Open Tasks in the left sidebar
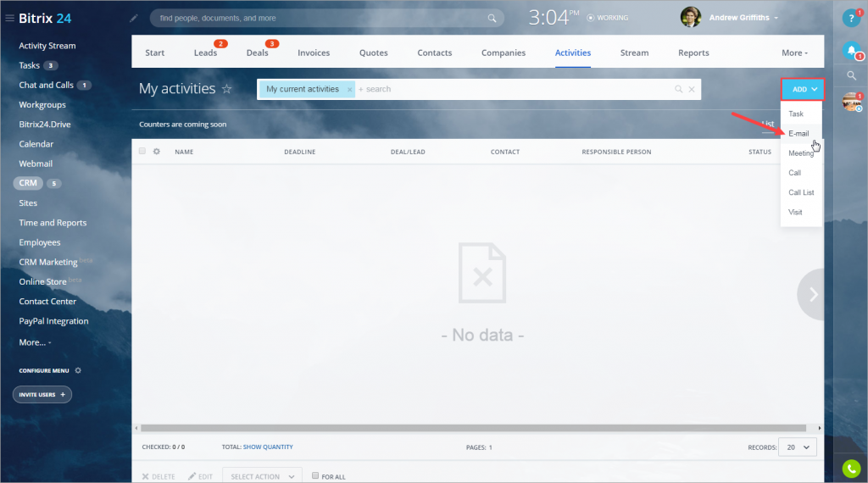 click(x=30, y=65)
